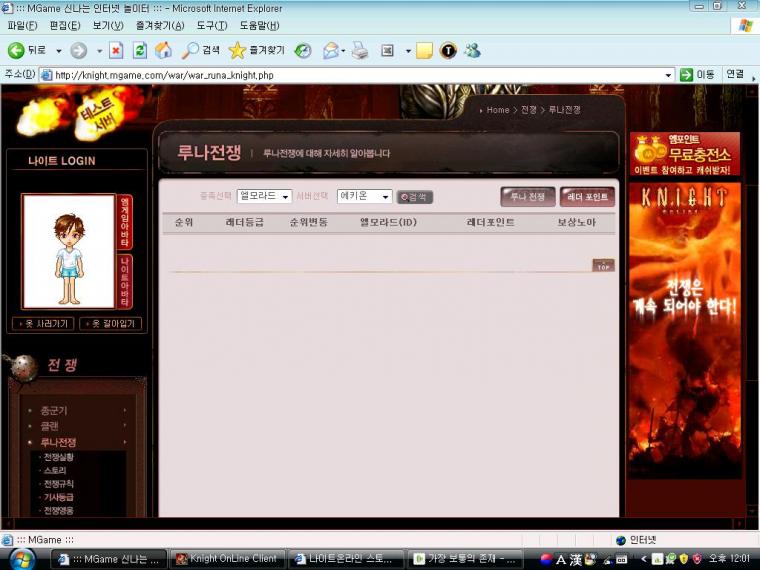Open Search (검색) magnifier toolbar button

pyautogui.click(x=201, y=50)
